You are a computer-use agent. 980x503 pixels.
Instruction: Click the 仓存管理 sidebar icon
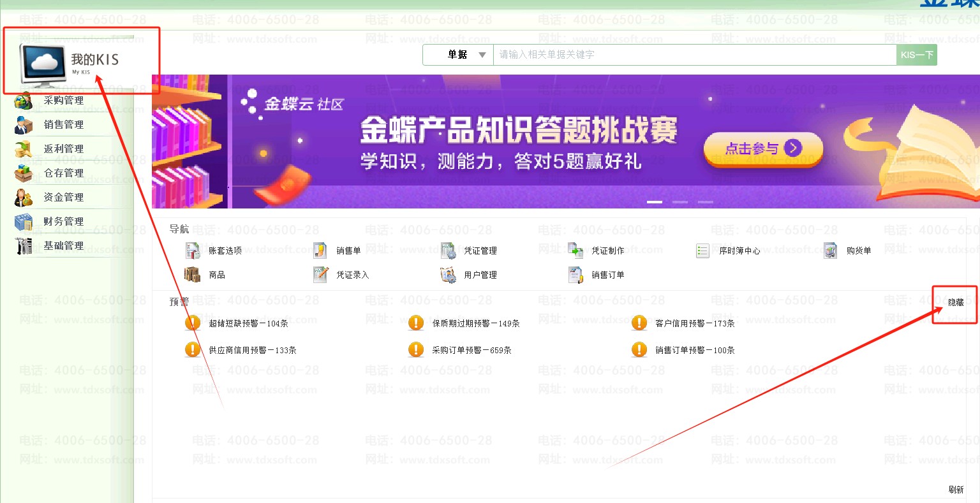[24, 173]
